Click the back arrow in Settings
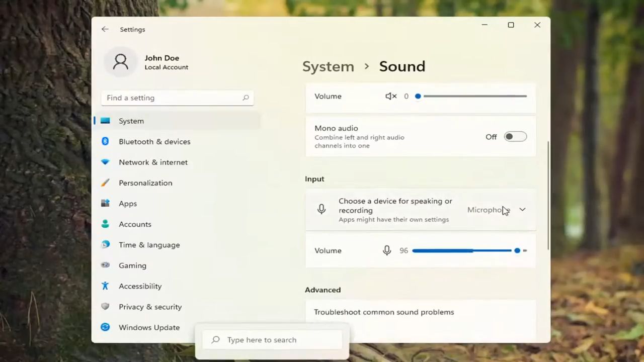This screenshot has height=362, width=644. tap(105, 29)
